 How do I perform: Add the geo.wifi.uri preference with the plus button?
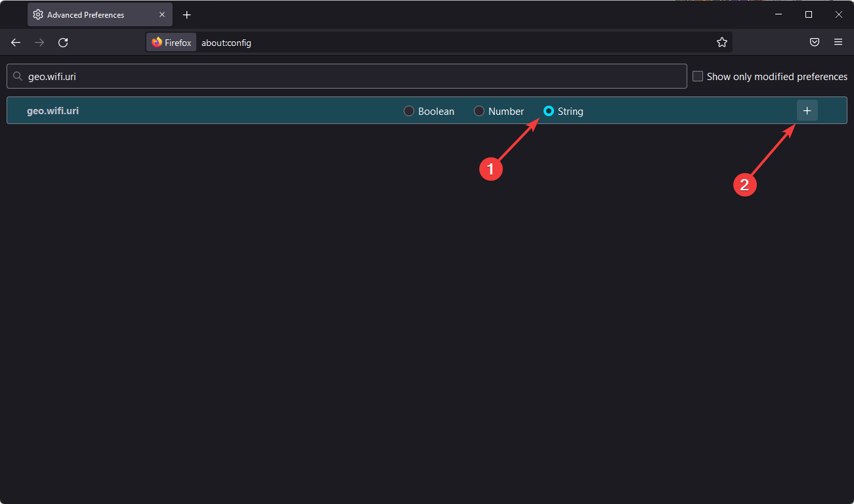click(807, 110)
